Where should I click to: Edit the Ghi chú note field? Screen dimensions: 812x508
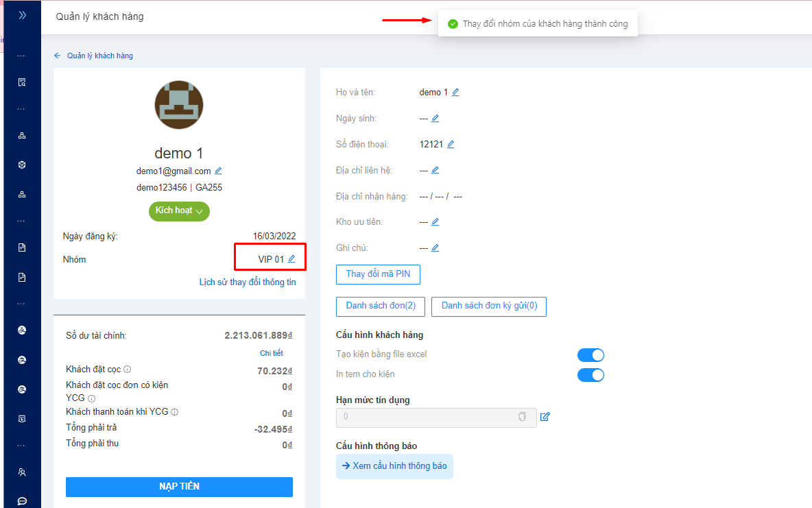435,247
